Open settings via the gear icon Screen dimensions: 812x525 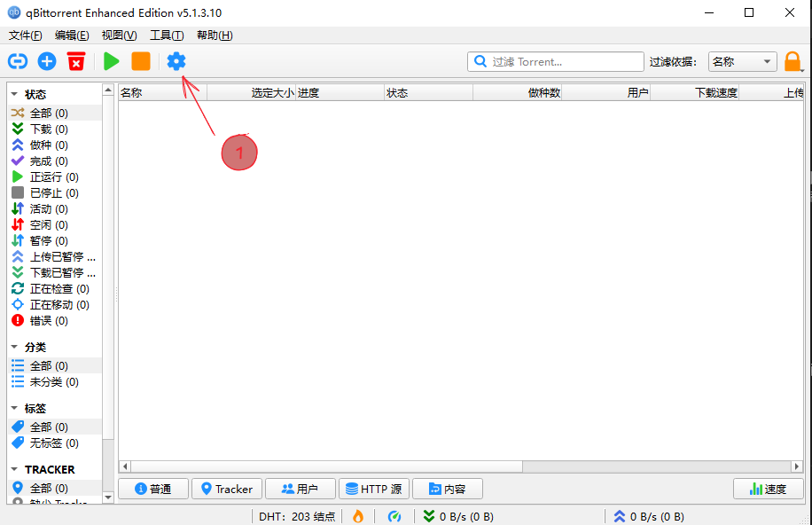click(176, 61)
